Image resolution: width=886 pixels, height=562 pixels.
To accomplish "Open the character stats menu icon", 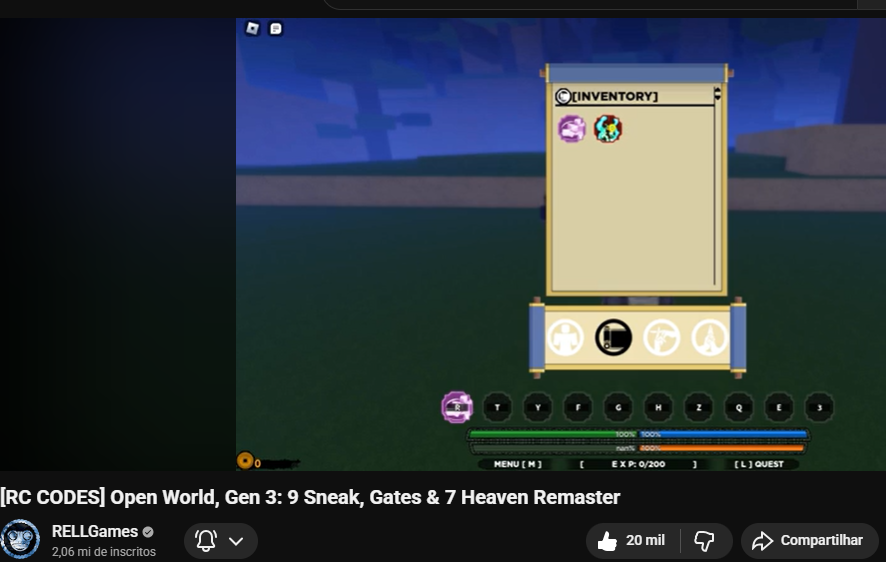I will (565, 337).
